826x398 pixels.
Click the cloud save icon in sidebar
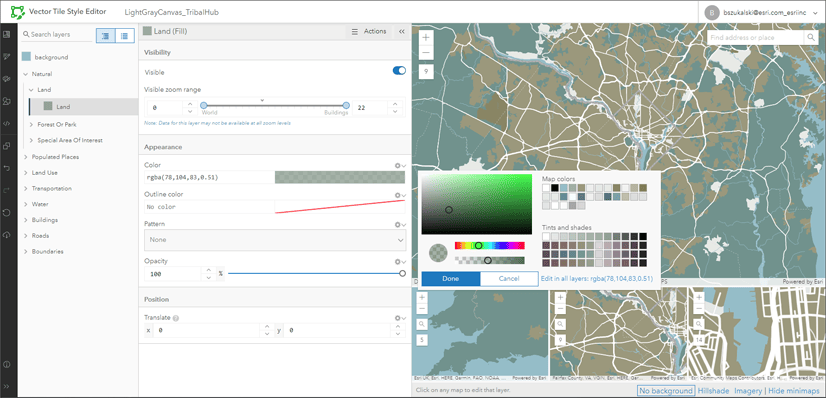[7, 234]
